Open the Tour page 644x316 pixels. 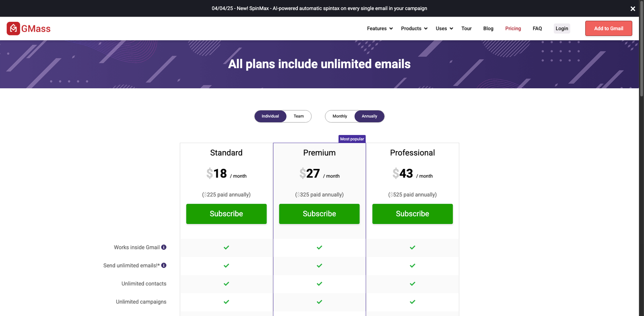(466, 29)
